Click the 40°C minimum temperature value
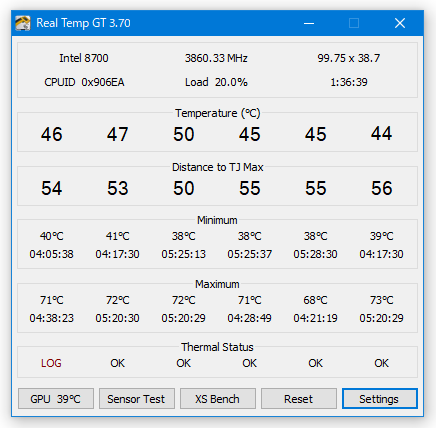436x428 pixels. pyautogui.click(x=52, y=236)
